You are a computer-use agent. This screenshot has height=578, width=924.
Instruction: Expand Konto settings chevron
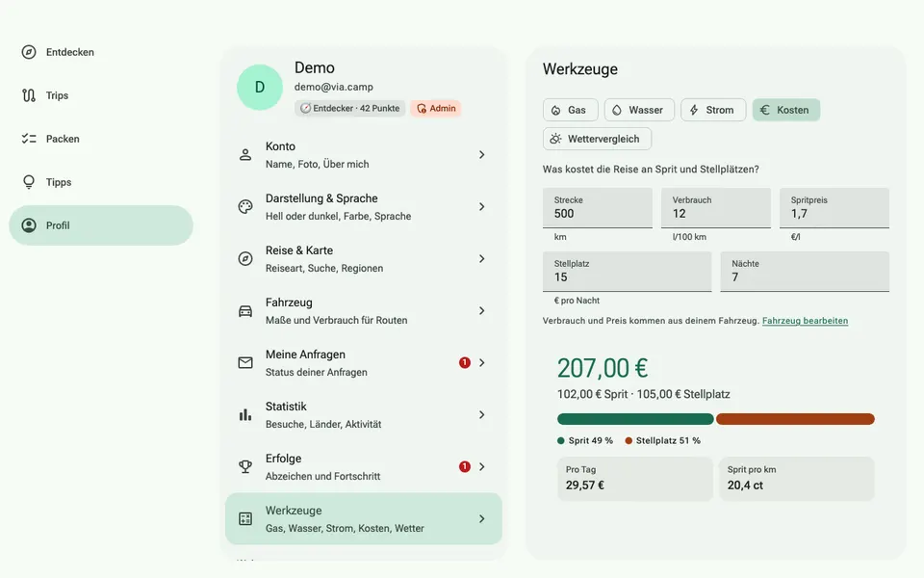481,154
